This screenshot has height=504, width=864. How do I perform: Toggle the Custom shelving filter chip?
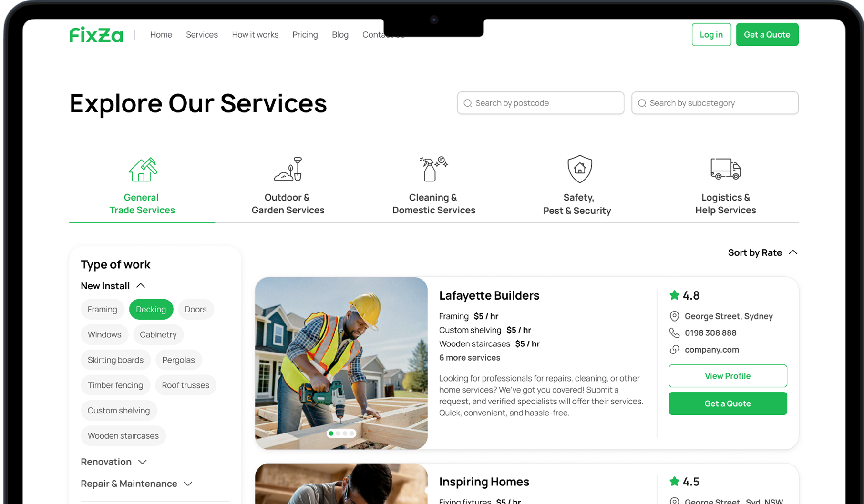point(118,410)
